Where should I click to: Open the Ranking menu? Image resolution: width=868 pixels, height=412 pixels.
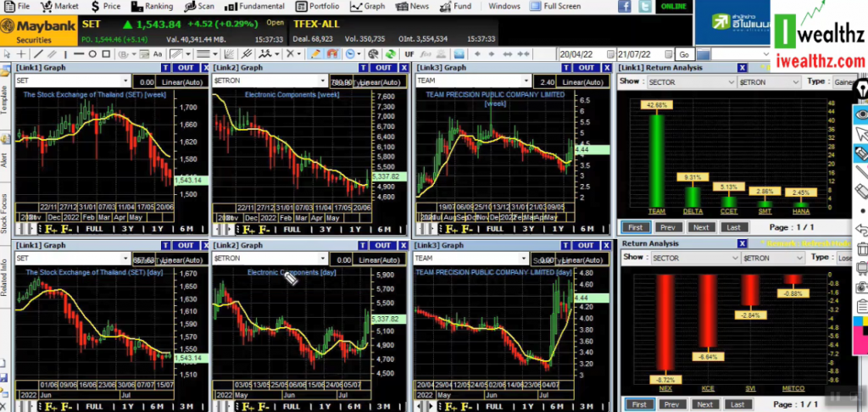click(153, 6)
